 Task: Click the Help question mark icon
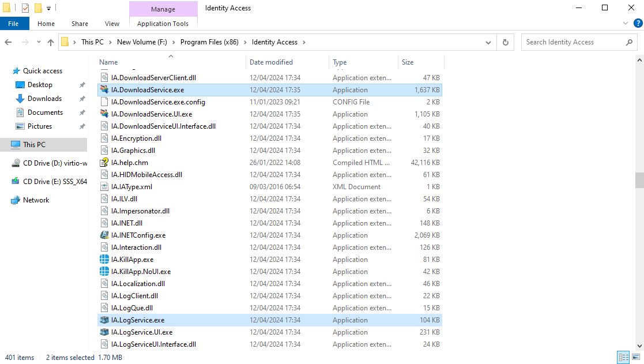tap(638, 24)
